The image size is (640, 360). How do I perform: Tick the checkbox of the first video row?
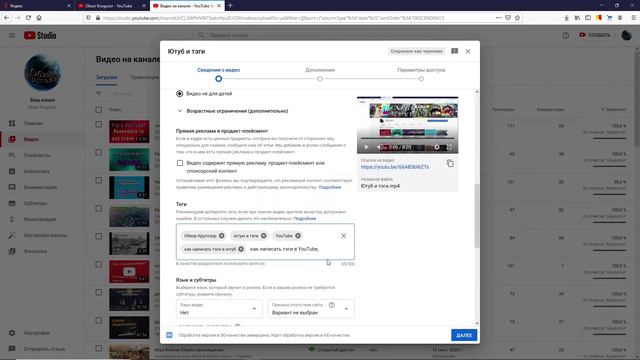pos(98,124)
